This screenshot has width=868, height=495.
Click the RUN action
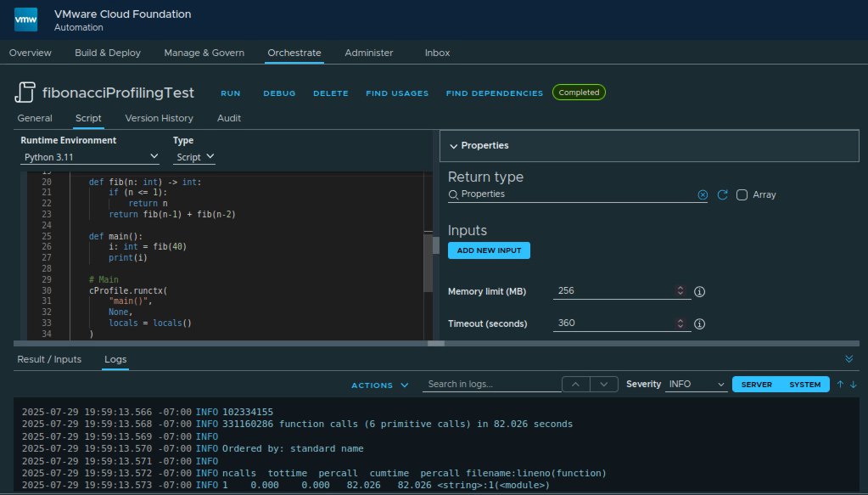(x=230, y=93)
